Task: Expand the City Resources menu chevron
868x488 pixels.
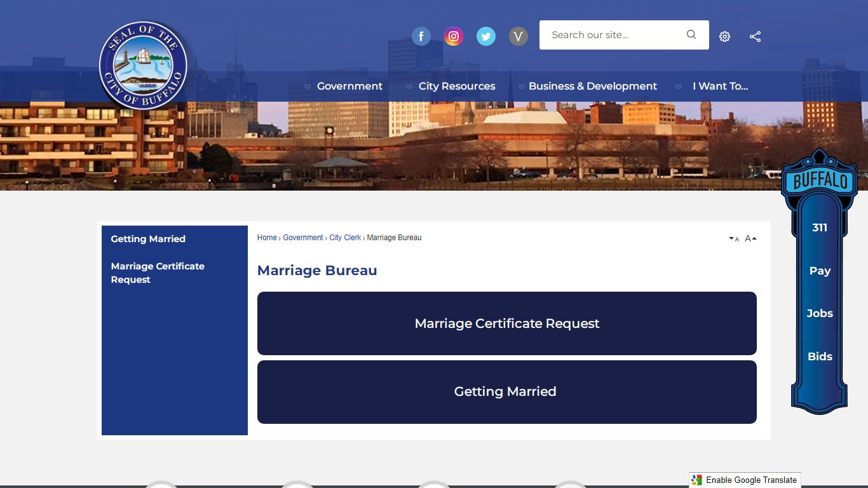Action: 409,86
